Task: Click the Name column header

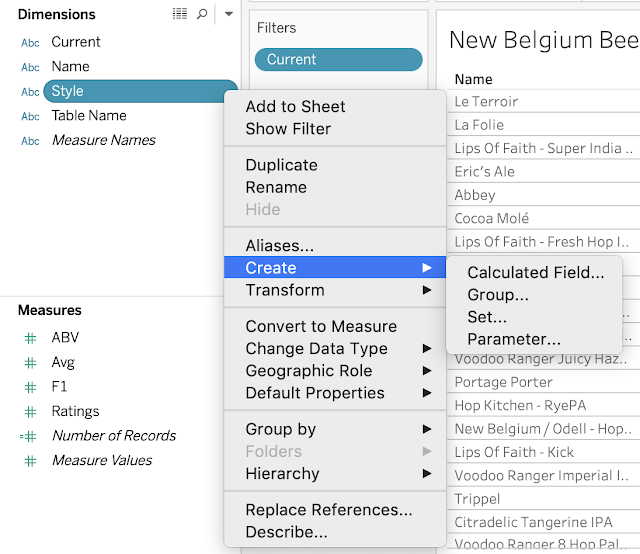Action: click(473, 79)
